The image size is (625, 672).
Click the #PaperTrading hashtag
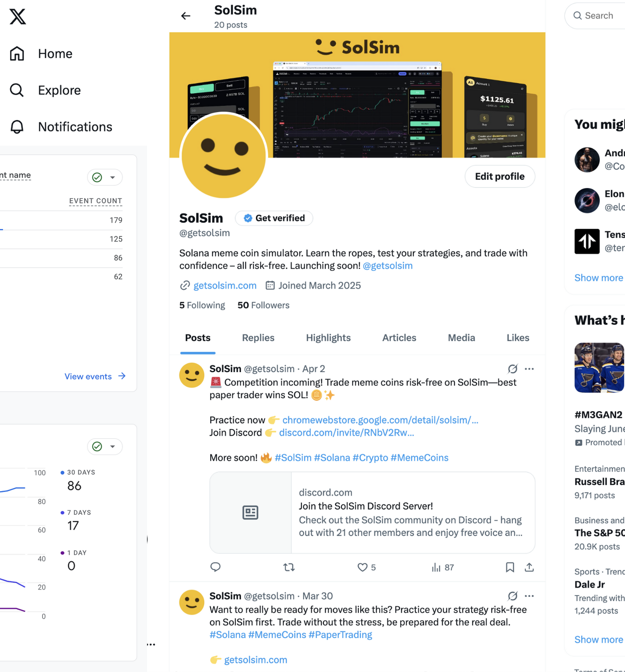pos(340,635)
